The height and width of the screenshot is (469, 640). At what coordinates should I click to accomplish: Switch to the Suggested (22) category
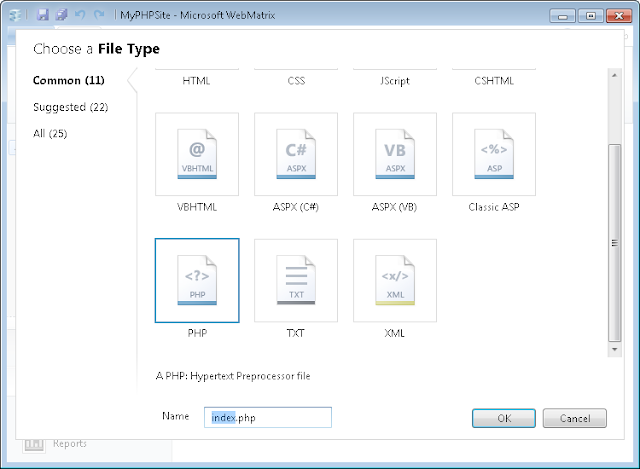point(71,107)
